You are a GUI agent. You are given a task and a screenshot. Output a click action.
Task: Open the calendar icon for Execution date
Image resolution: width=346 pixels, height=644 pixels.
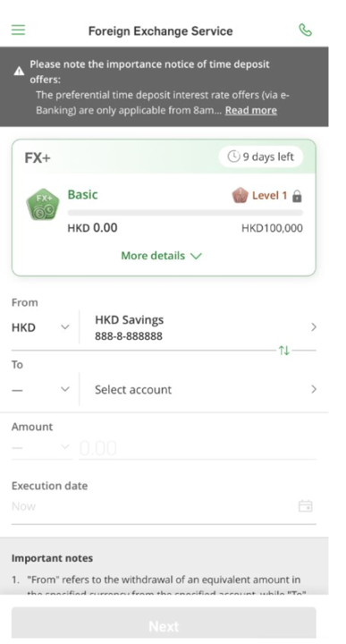point(306,506)
